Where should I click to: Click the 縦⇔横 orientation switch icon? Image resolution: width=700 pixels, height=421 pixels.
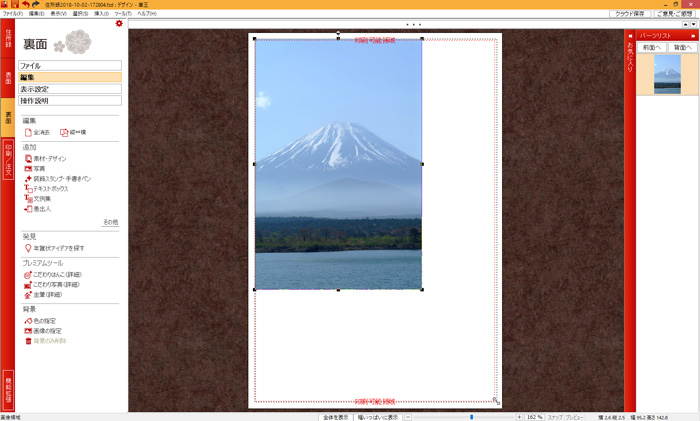pos(64,132)
